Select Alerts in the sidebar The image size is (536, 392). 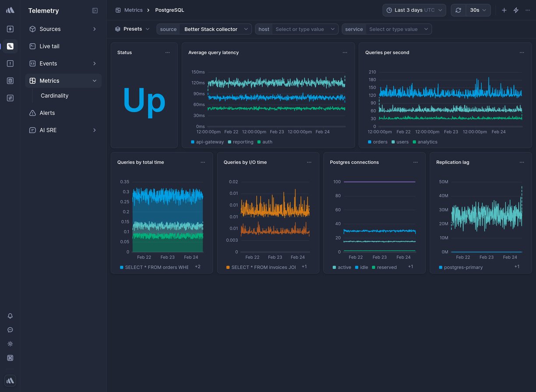[x=46, y=112]
